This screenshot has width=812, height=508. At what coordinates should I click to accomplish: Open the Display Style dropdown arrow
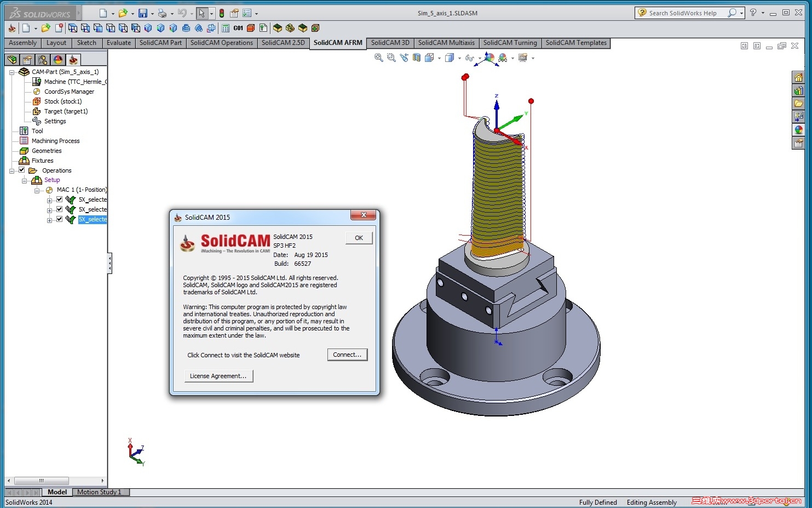pyautogui.click(x=459, y=58)
